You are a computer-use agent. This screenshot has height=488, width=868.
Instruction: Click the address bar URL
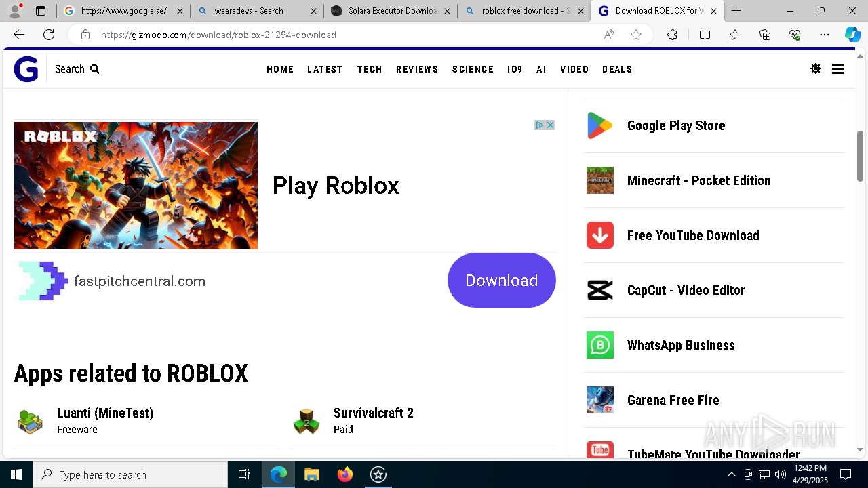[x=218, y=35]
